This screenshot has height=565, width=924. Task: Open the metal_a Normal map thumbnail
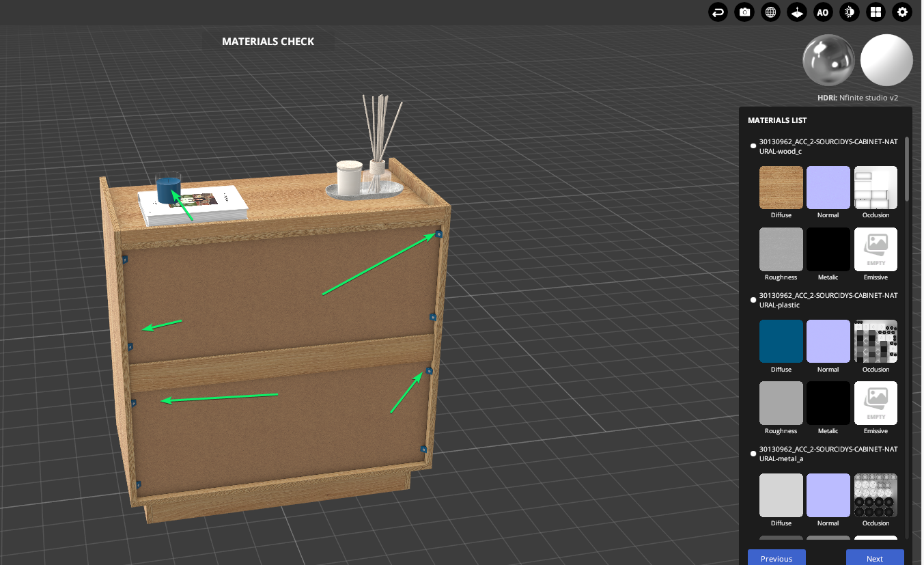[x=828, y=495]
